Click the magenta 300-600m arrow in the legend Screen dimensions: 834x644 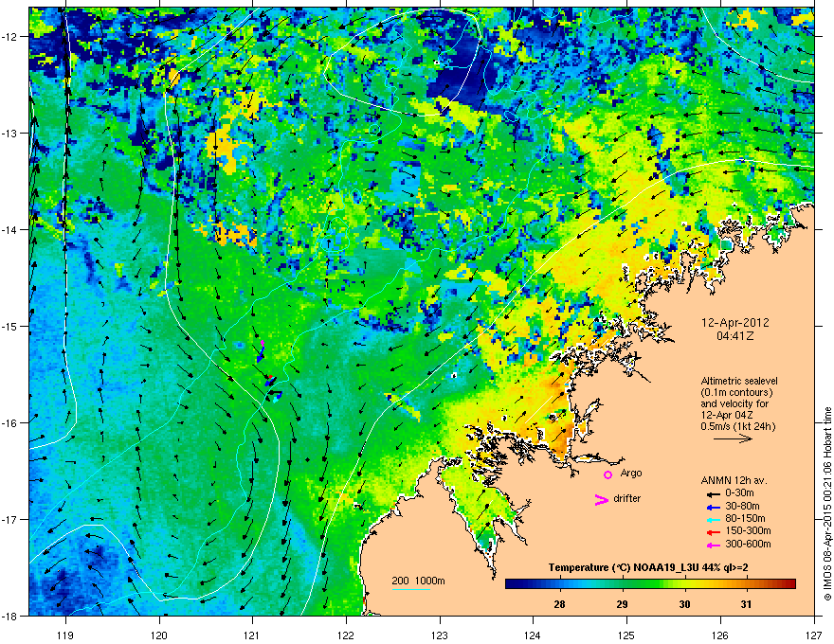tap(713, 545)
